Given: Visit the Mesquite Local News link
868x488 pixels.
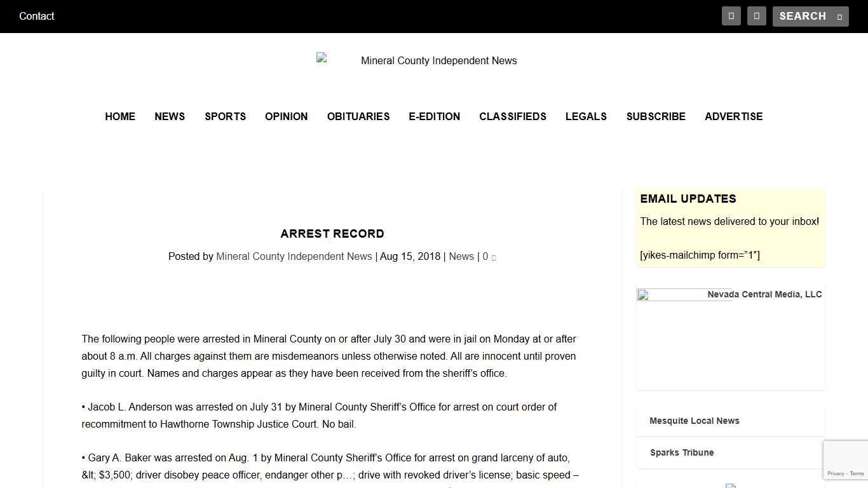Looking at the screenshot, I should [x=694, y=421].
